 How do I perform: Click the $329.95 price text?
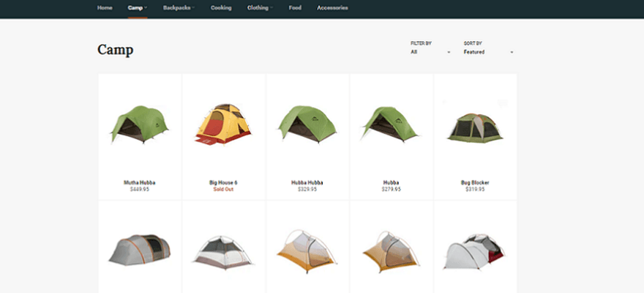point(307,190)
